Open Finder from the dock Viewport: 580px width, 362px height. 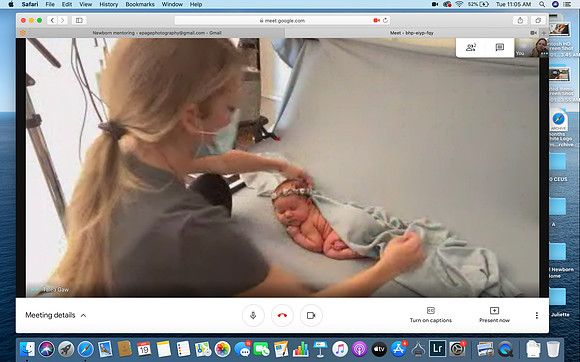[27, 349]
